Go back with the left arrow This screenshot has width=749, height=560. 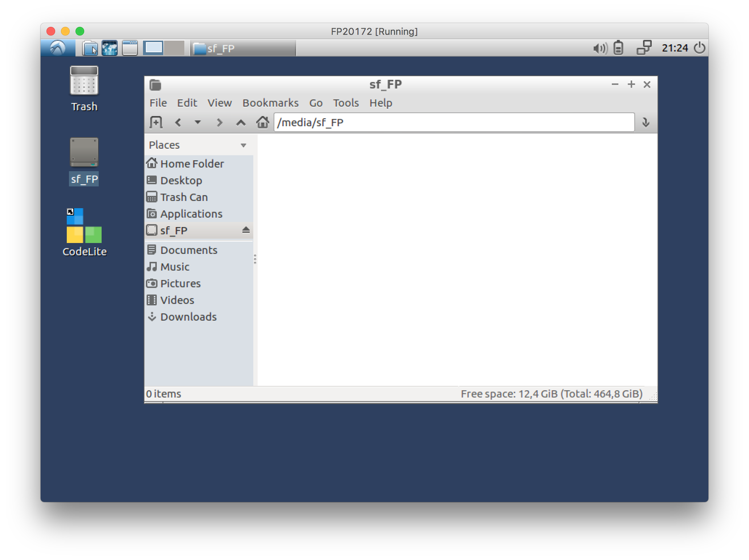[x=178, y=122]
